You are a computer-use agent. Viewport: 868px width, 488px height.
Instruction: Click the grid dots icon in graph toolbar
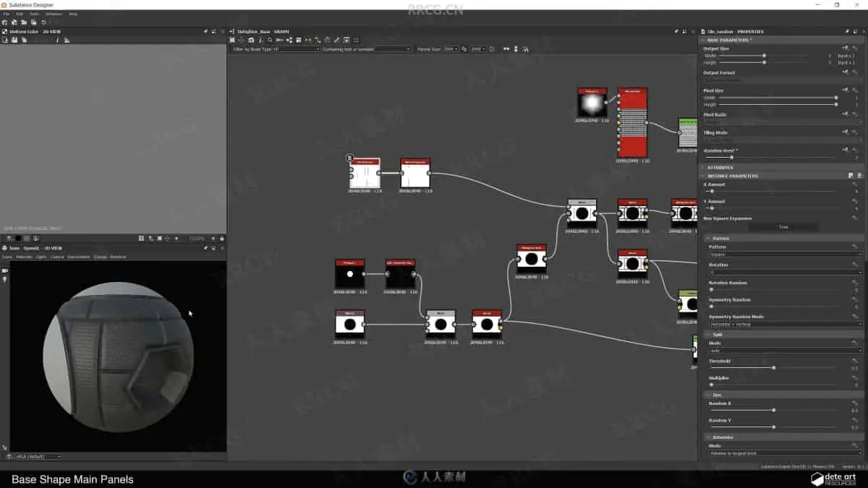(356, 40)
